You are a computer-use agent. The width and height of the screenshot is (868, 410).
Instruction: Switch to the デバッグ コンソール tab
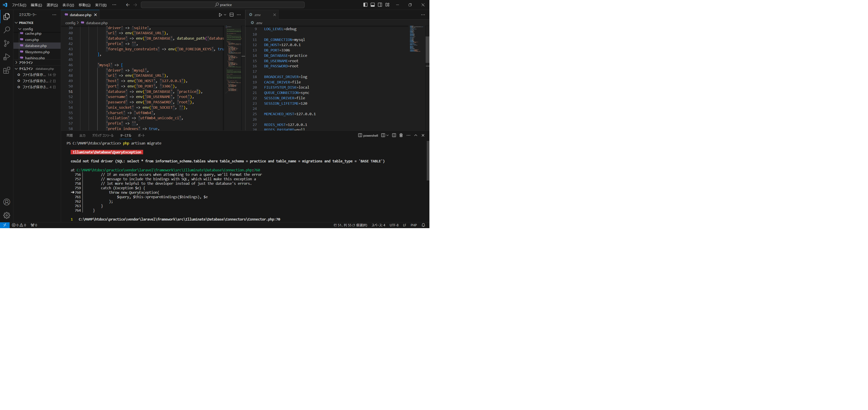pos(103,135)
